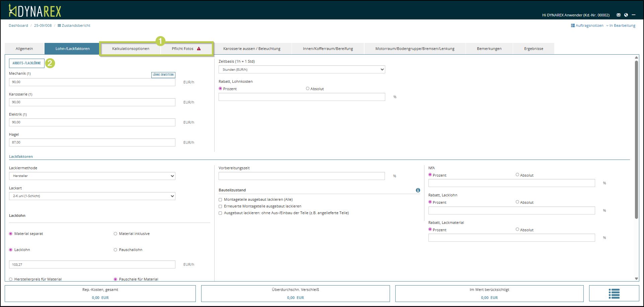Open the mail envelope icon in header
The width and height of the screenshot is (644, 307).
pyautogui.click(x=619, y=15)
